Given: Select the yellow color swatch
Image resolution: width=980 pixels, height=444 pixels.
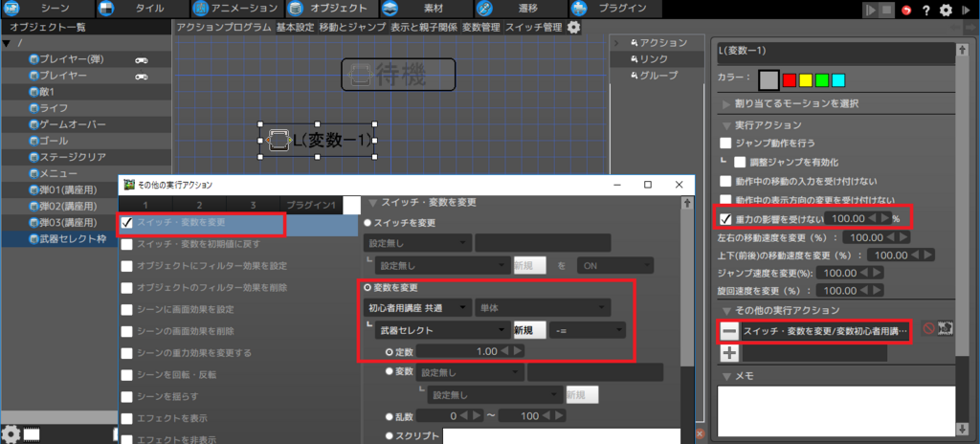Looking at the screenshot, I should [806, 80].
